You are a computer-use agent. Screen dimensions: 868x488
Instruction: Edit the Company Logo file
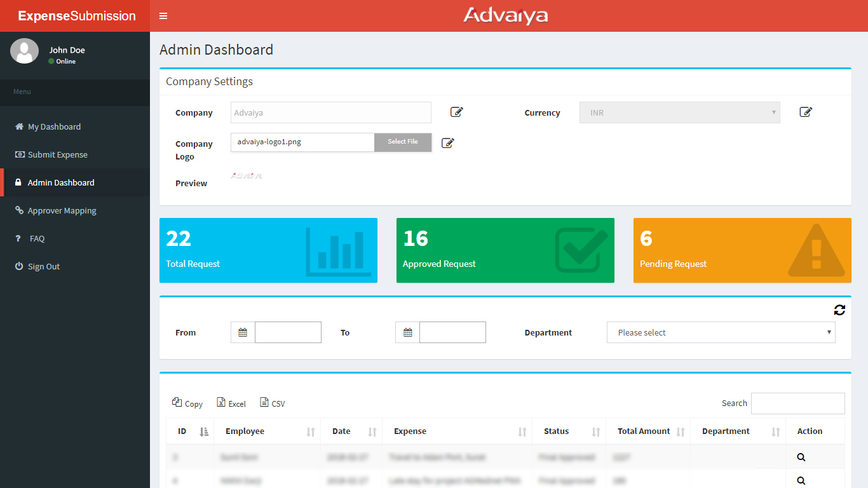tap(448, 143)
